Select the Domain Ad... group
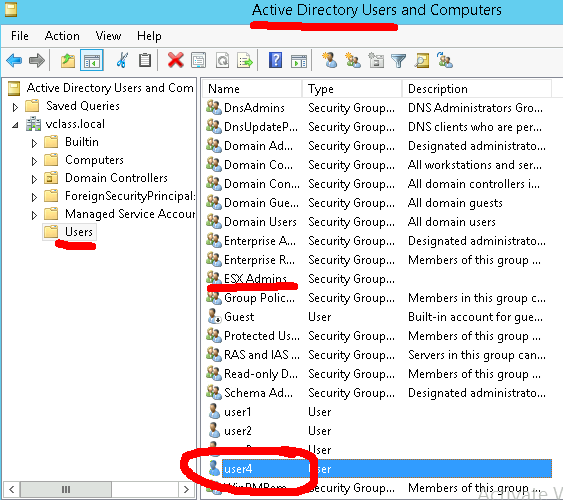The width and height of the screenshot is (563, 500). (x=258, y=146)
